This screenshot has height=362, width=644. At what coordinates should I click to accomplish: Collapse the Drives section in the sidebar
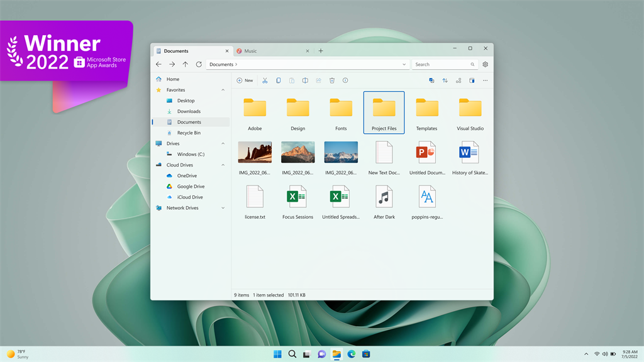[x=222, y=143]
